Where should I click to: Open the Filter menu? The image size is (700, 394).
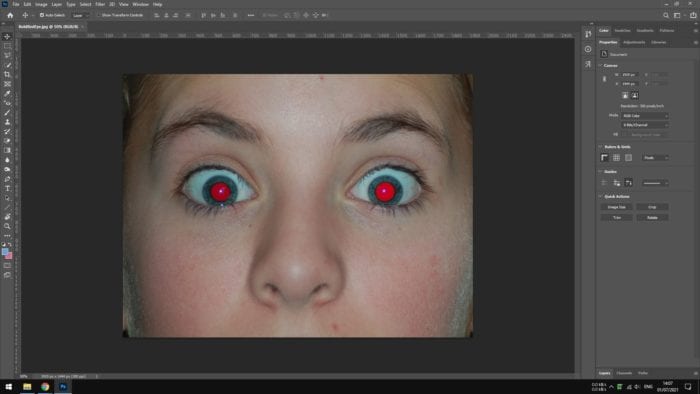[100, 4]
